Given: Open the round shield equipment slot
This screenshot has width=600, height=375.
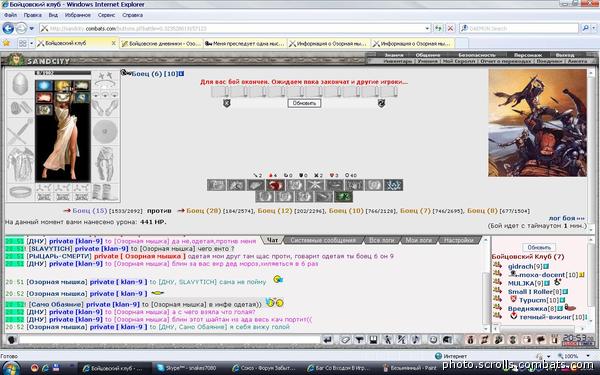Looking at the screenshot, I should tap(105, 132).
